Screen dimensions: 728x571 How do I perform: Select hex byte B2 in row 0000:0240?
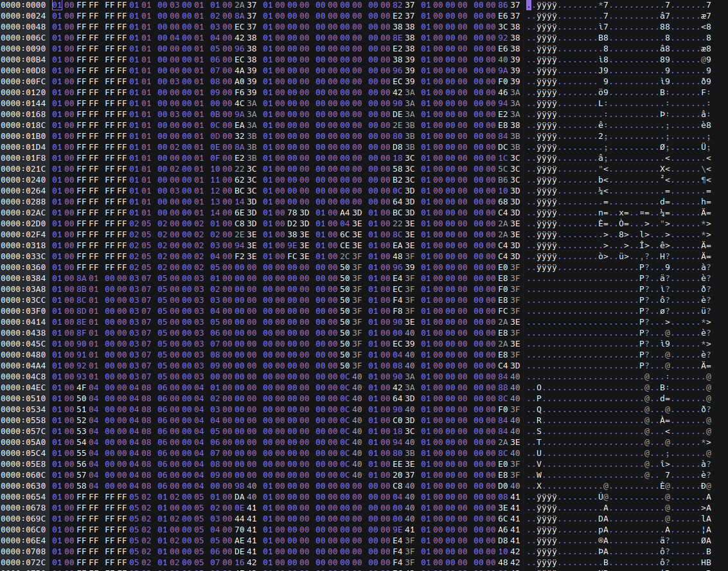398,180
